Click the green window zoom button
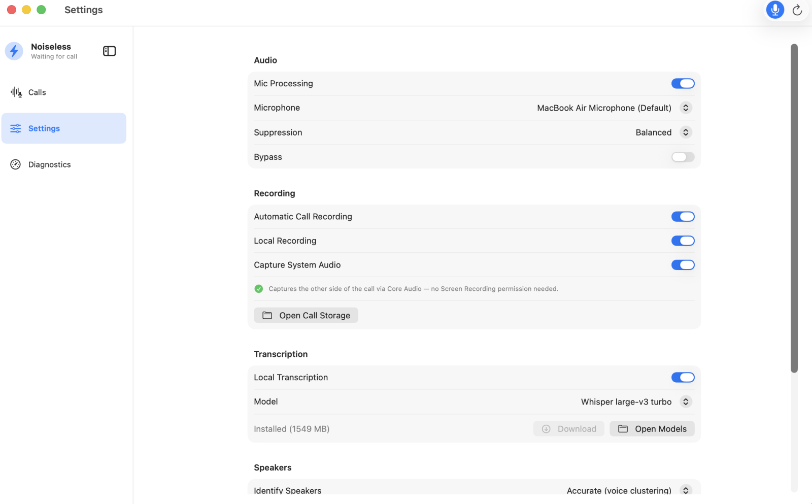Screen dimensions: 812x504 pos(42,10)
